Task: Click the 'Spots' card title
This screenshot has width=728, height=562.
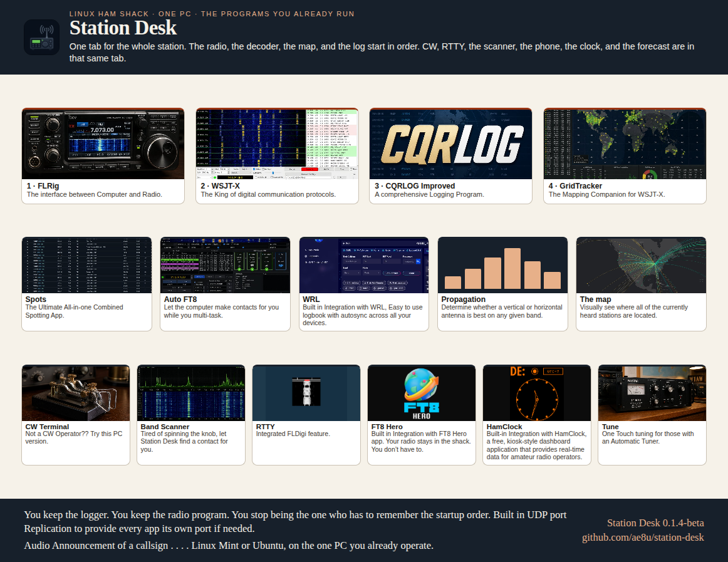Action: coord(36,299)
